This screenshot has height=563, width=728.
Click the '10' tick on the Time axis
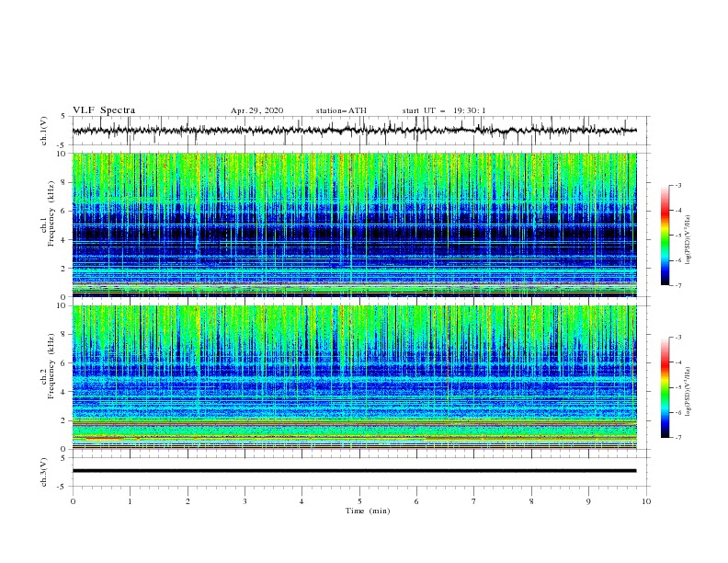pos(646,501)
